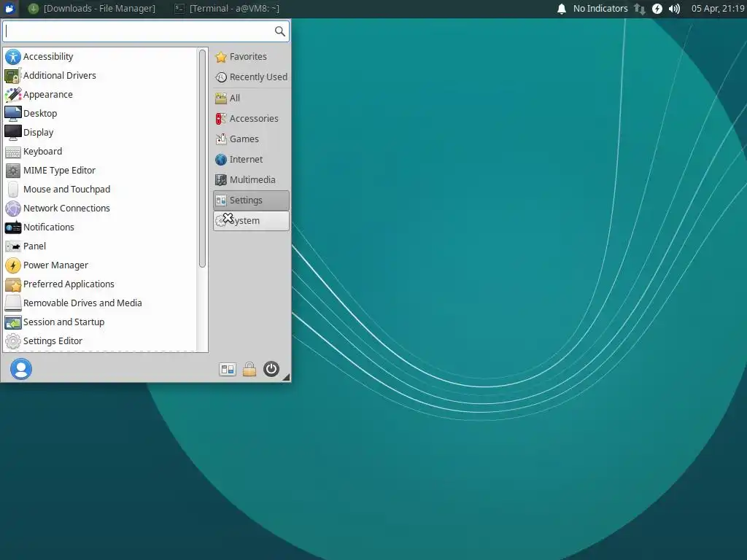Click the user profile avatar icon
The image size is (747, 560).
[21, 369]
